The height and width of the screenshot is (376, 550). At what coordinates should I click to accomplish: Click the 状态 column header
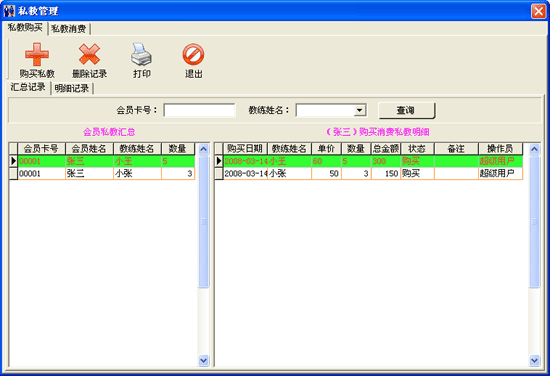[417, 149]
